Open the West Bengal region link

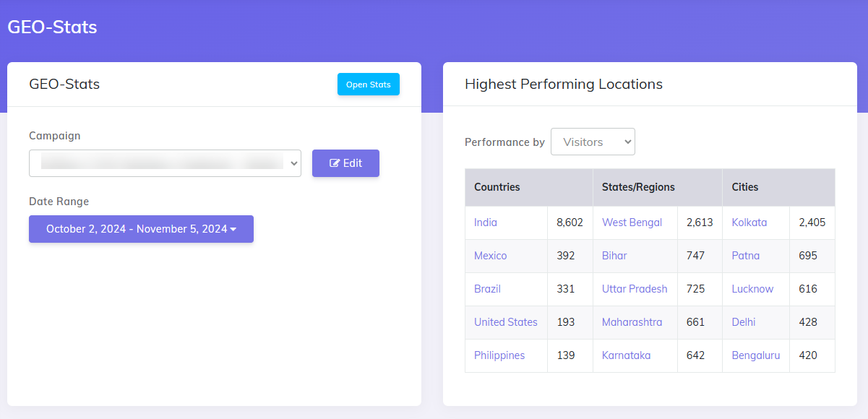[x=632, y=223]
